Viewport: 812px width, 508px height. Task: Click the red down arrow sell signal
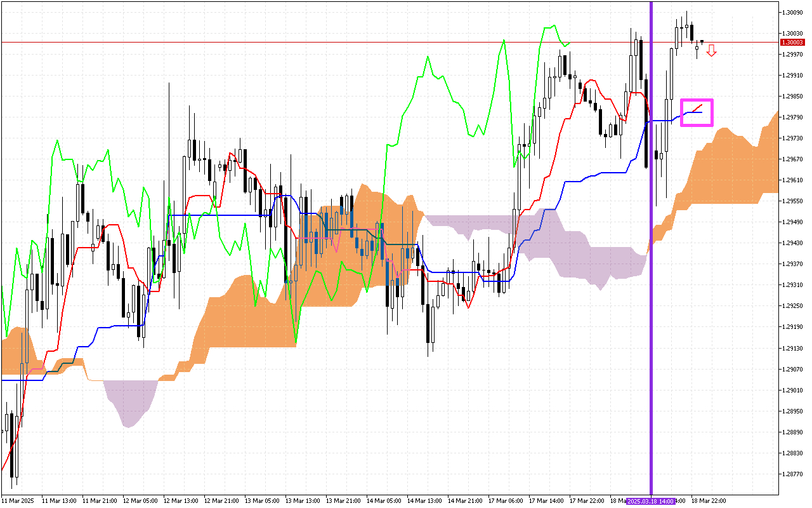[x=712, y=50]
